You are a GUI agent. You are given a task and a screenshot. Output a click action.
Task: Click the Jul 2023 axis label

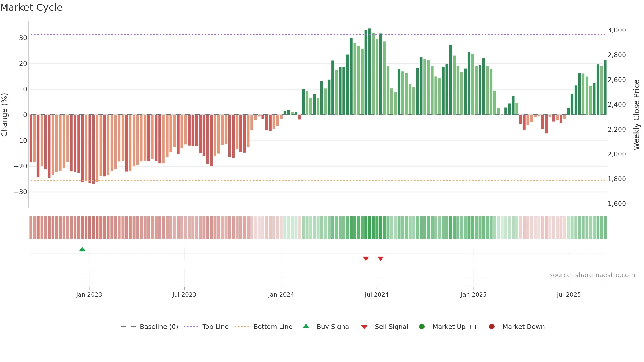pyautogui.click(x=184, y=295)
